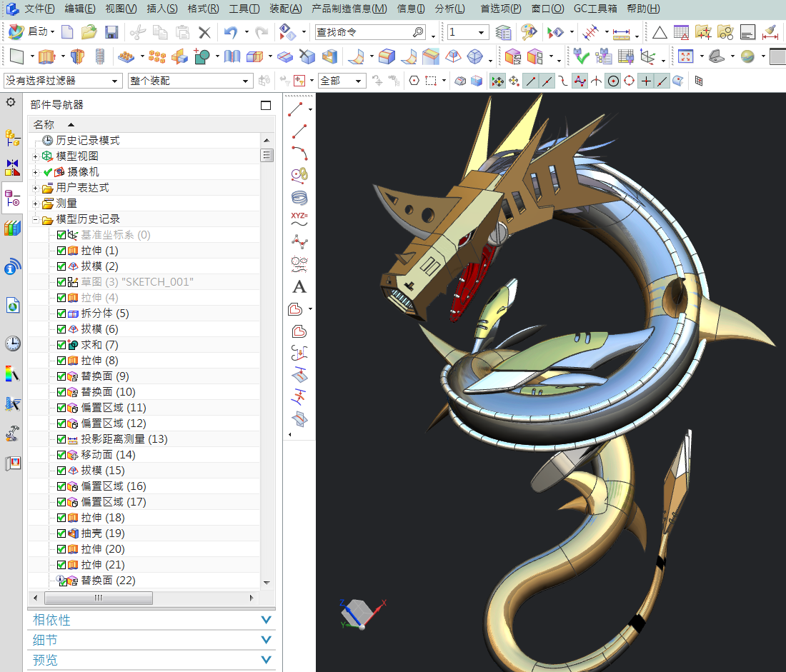This screenshot has height=672, width=786.
Task: Click the Sketch rectangle icon
Action: point(17,56)
